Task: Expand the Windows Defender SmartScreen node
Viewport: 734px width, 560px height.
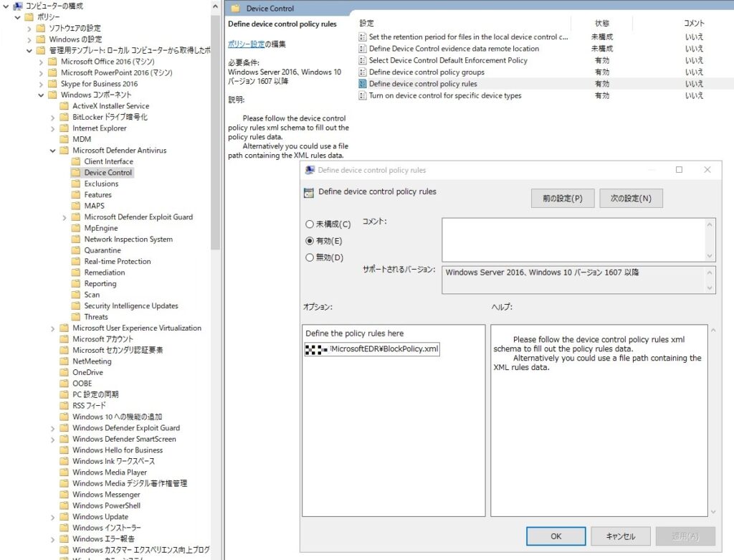Action: pyautogui.click(x=53, y=439)
